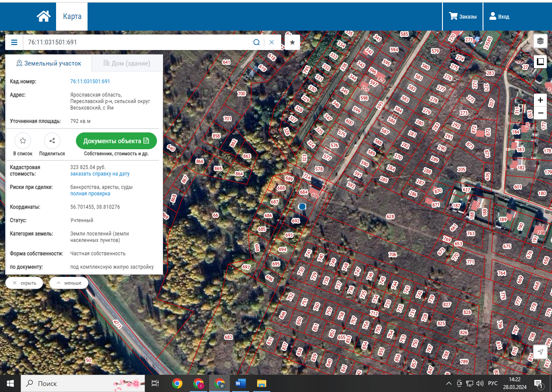Open the hamburger menu beside search
This screenshot has height=392, width=552.
click(x=14, y=42)
